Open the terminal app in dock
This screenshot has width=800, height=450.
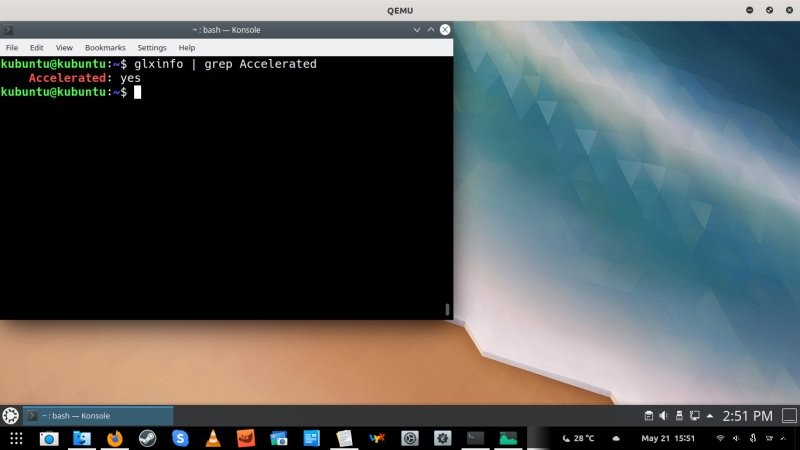pyautogui.click(x=476, y=438)
